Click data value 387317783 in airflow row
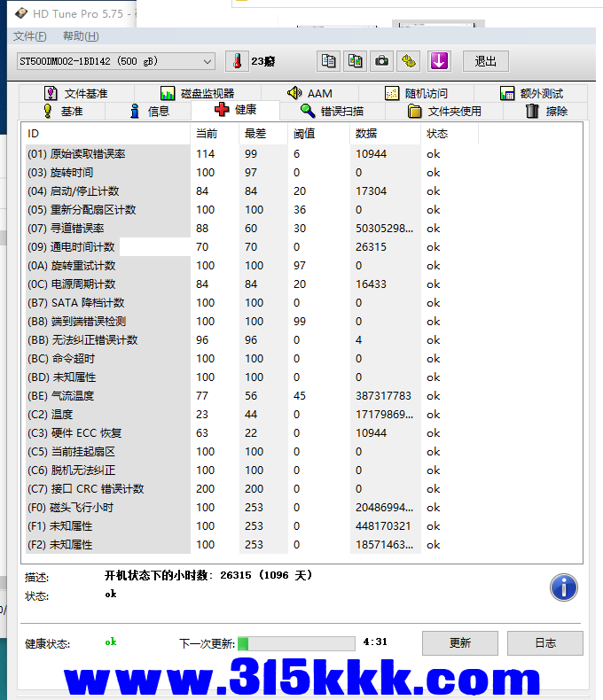The height and width of the screenshot is (700, 603). coord(383,395)
